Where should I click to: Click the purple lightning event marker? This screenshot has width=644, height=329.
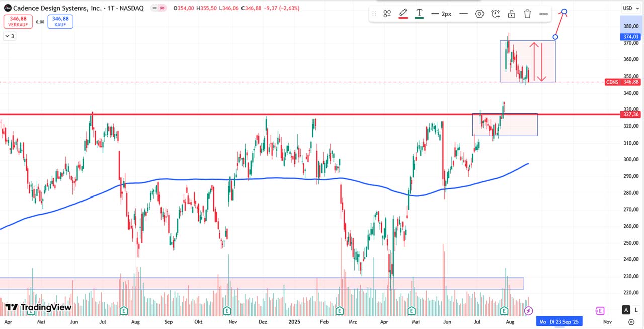click(x=529, y=310)
